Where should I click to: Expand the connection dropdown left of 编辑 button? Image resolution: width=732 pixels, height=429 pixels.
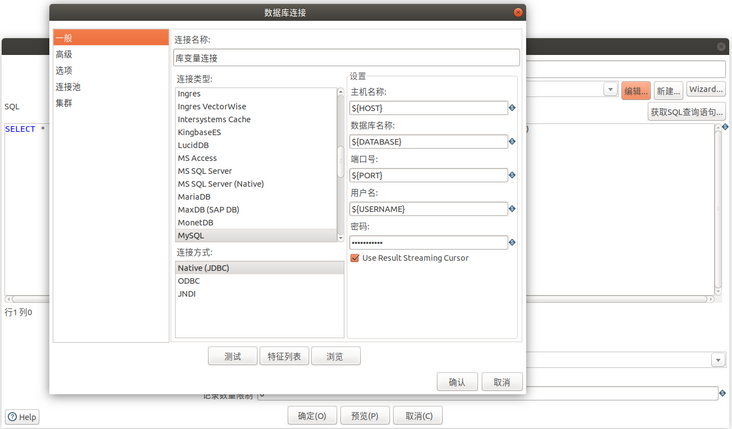tap(610, 90)
